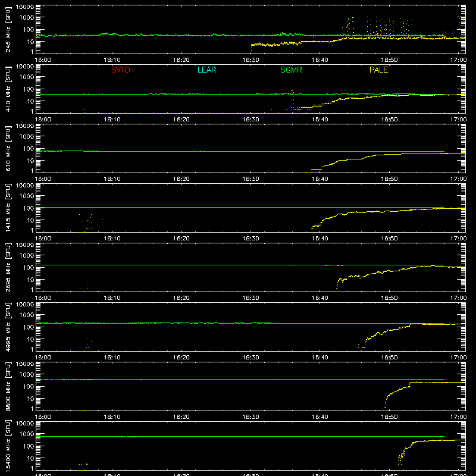This screenshot has height=476, width=476.
Task: Click 16:20 tick label of 4995 MHz plot
Action: [x=181, y=358]
